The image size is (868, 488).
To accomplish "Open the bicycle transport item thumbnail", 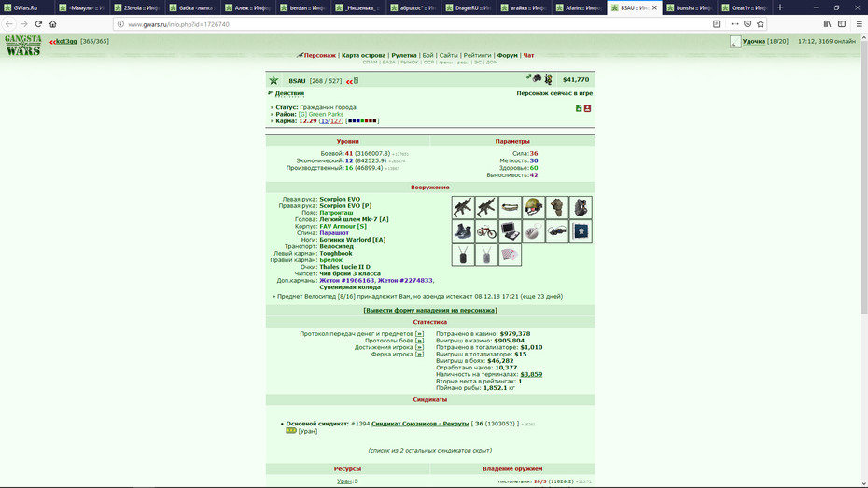I will (486, 231).
